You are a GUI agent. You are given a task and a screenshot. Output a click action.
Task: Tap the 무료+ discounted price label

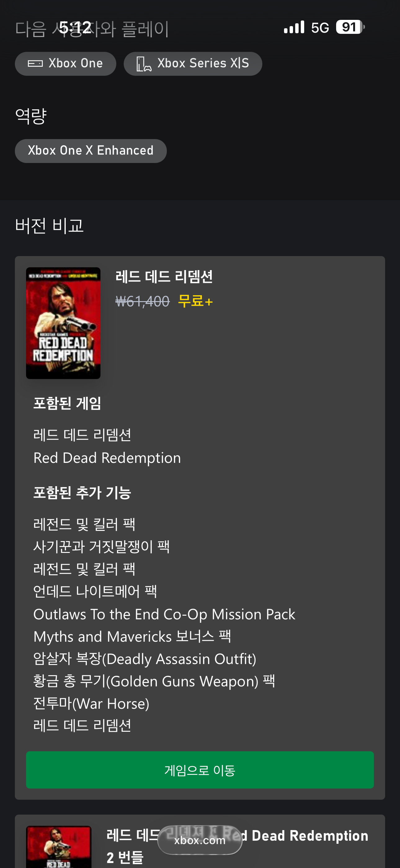195,301
